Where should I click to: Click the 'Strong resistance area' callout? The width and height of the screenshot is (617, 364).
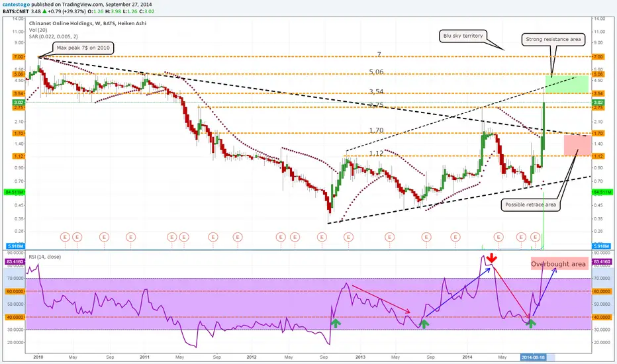(x=553, y=39)
